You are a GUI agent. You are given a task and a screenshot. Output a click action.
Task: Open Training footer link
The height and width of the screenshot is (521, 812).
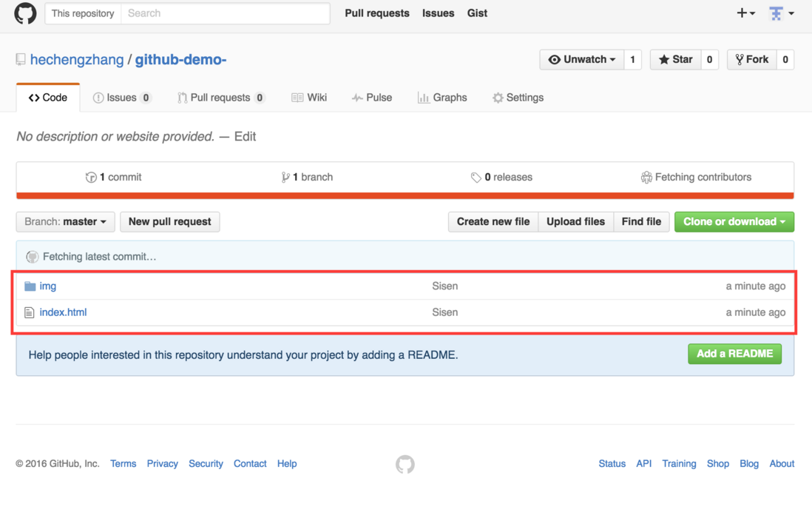679,464
